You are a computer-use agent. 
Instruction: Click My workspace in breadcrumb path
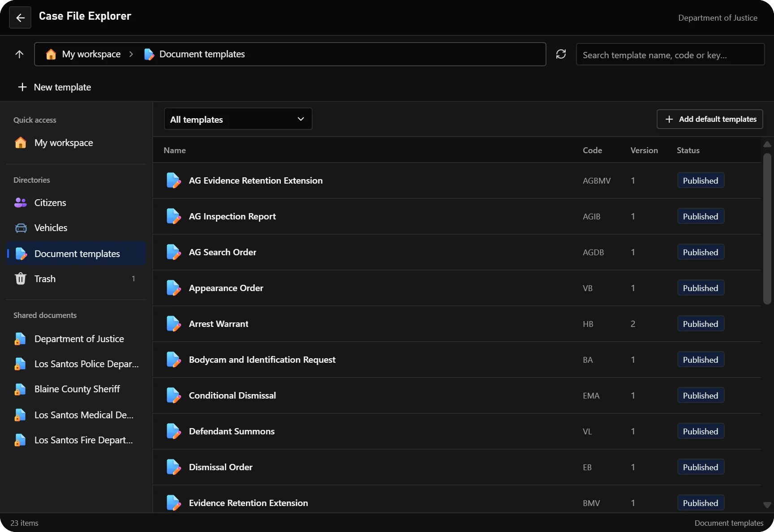pos(91,54)
